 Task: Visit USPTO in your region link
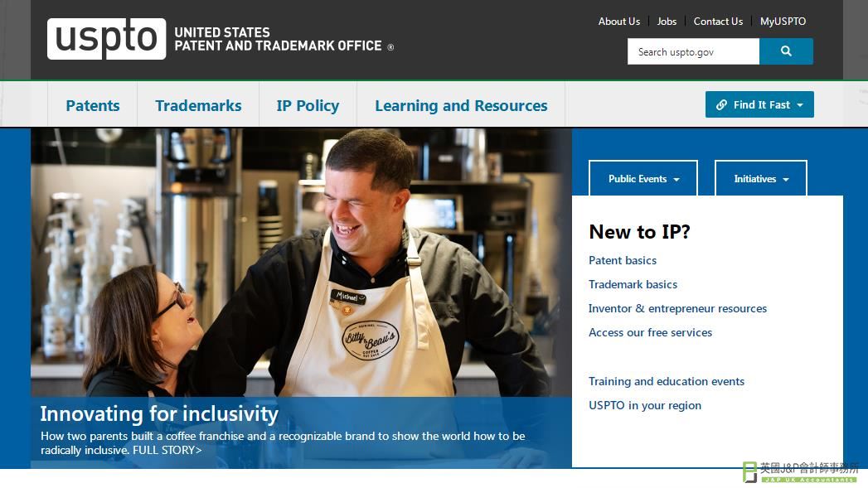click(x=645, y=405)
